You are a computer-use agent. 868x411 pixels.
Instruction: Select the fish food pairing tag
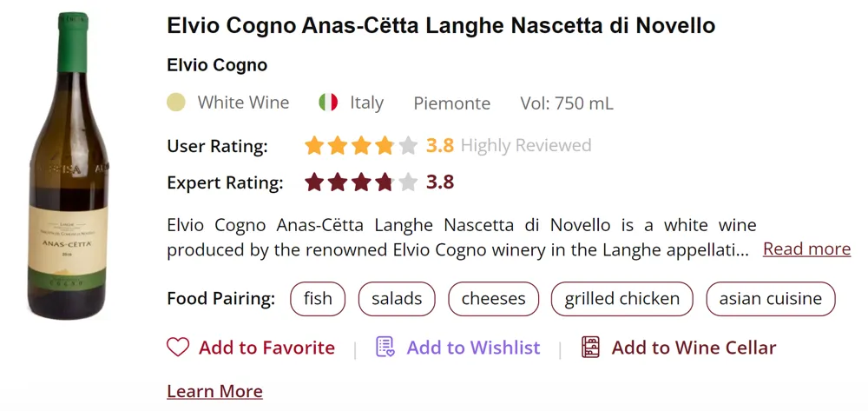tap(318, 299)
